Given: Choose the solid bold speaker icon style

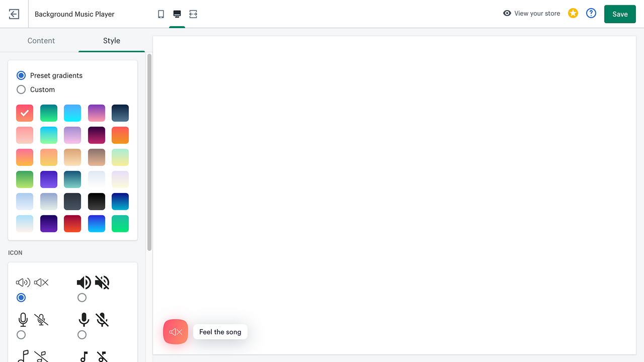Looking at the screenshot, I should click(x=82, y=298).
